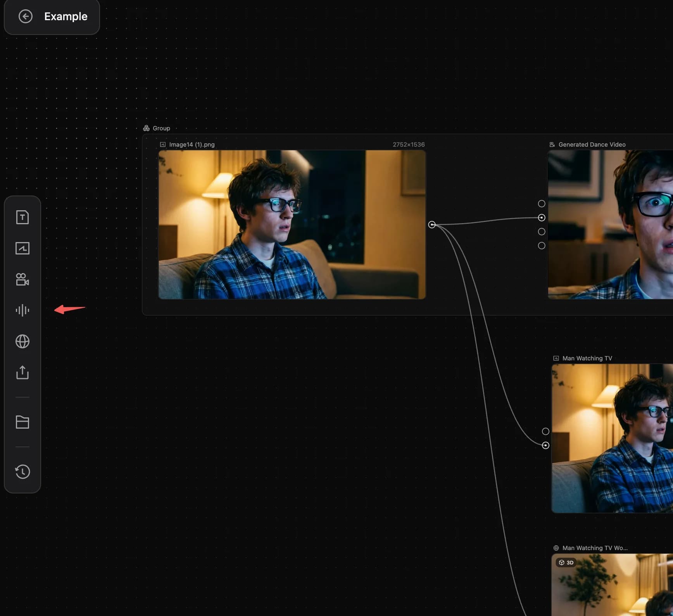Click the Generated Dance Video node title
The height and width of the screenshot is (616, 673).
click(x=592, y=145)
